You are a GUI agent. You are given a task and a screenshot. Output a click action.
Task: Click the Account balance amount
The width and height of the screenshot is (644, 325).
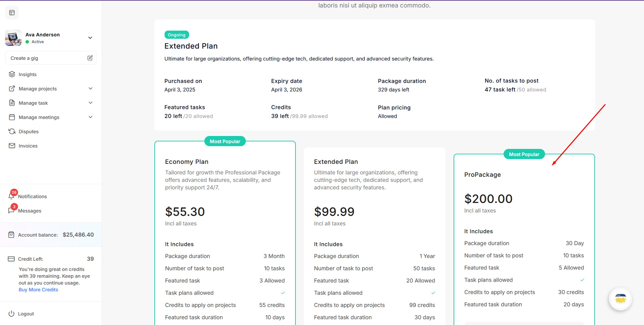click(78, 235)
